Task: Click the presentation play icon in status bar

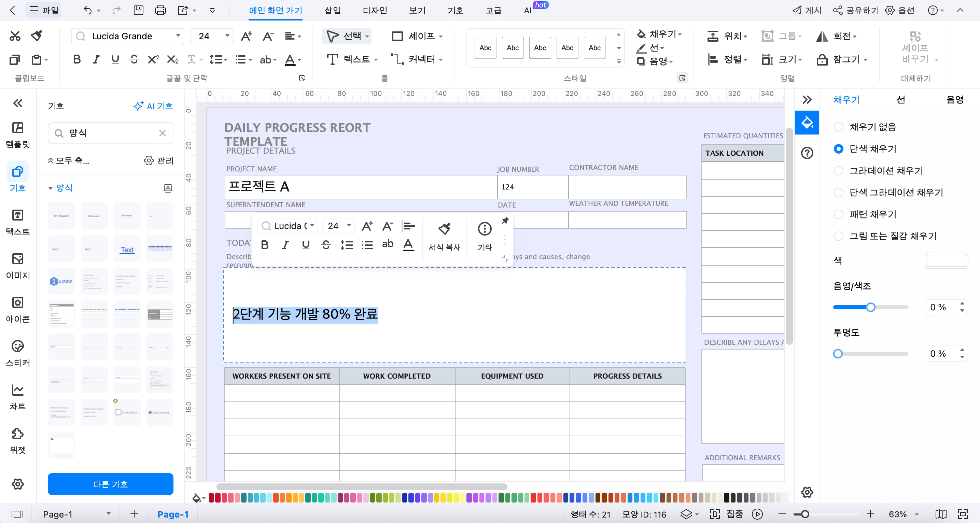Action: (x=757, y=514)
